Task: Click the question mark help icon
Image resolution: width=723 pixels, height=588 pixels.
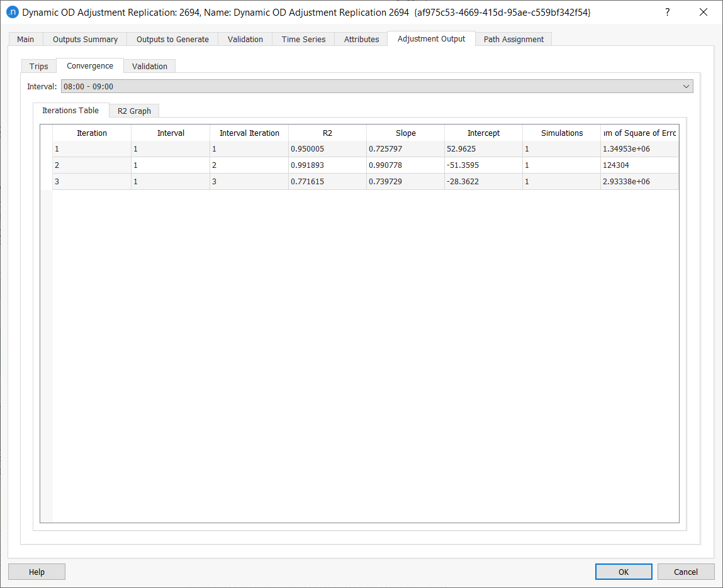Action: [668, 13]
